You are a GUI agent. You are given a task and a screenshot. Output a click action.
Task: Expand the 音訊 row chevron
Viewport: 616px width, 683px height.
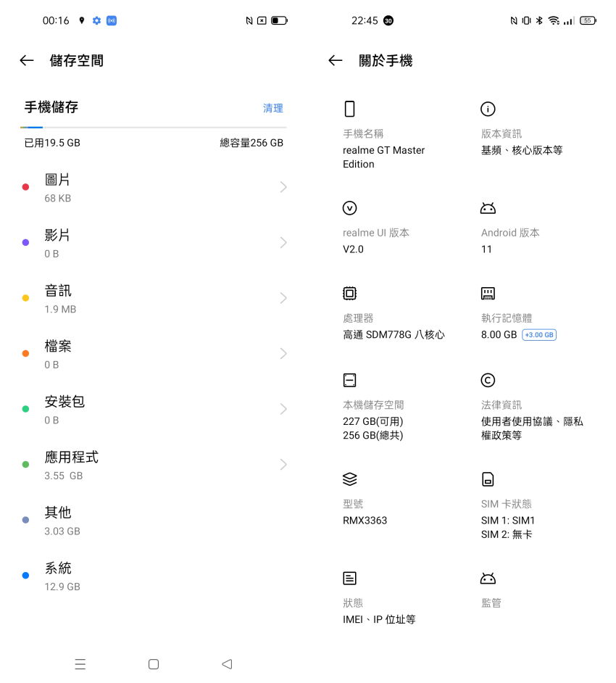click(x=283, y=298)
